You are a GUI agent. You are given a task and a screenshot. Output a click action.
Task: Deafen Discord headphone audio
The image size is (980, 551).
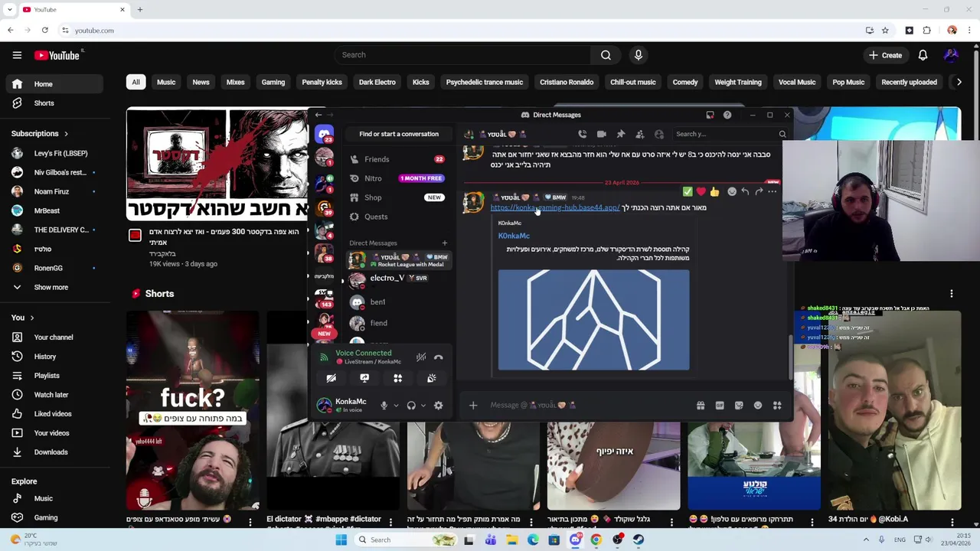[x=411, y=406]
